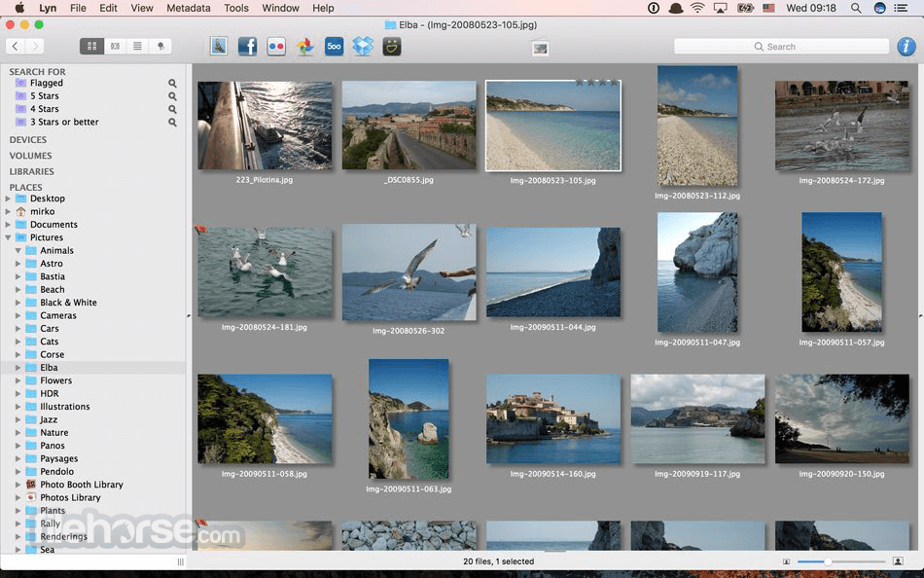Select the _DSC0855.jpg thumbnail
This screenshot has height=578, width=924.
click(x=409, y=126)
